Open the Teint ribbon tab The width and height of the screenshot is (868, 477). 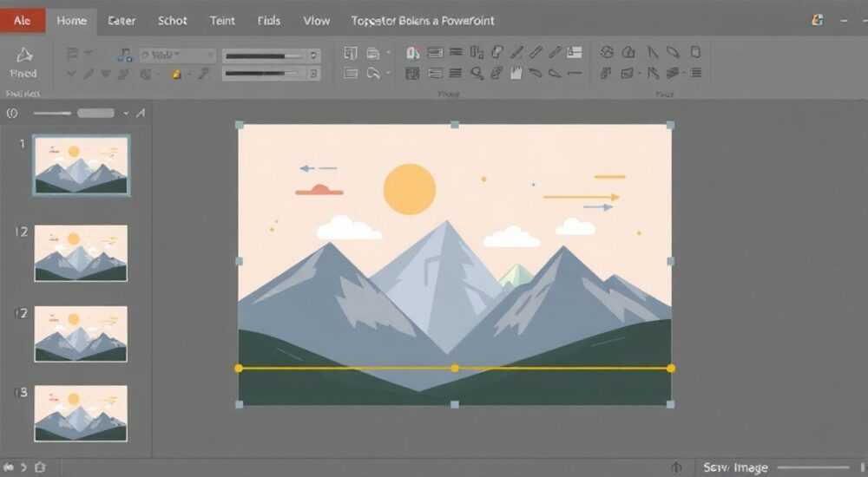pos(222,21)
